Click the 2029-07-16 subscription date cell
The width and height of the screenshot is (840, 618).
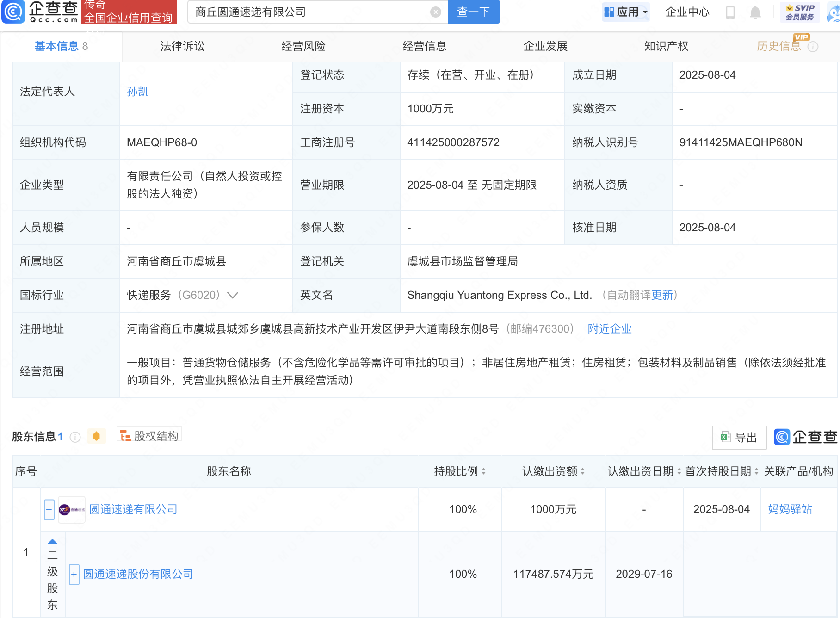(x=644, y=574)
